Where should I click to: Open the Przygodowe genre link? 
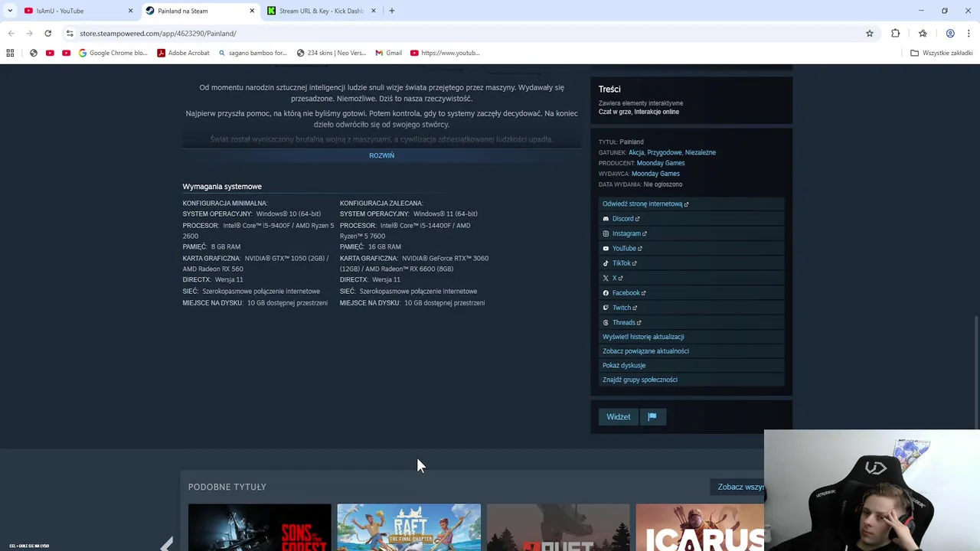[x=665, y=152]
